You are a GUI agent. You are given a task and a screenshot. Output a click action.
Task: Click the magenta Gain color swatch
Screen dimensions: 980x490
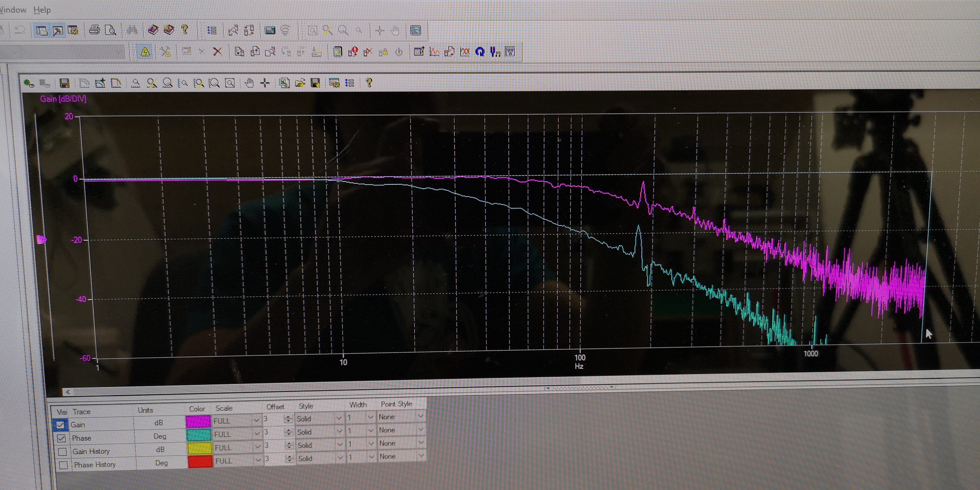click(x=198, y=421)
